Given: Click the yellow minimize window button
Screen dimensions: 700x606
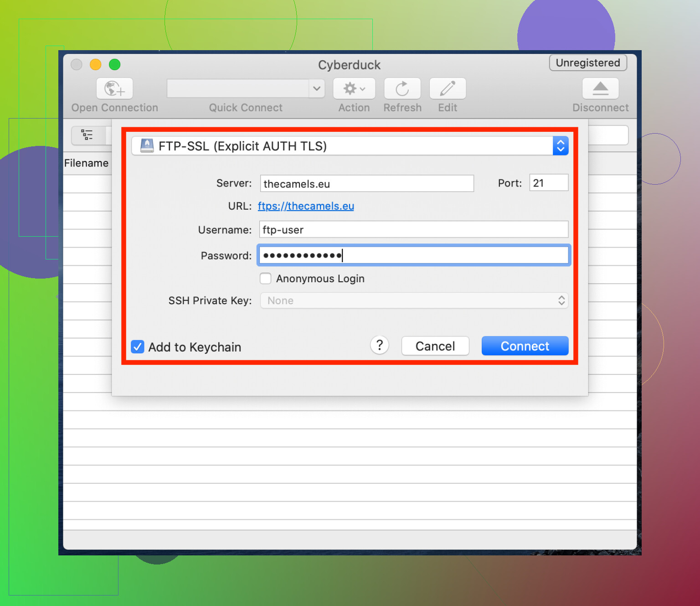Looking at the screenshot, I should 95,65.
